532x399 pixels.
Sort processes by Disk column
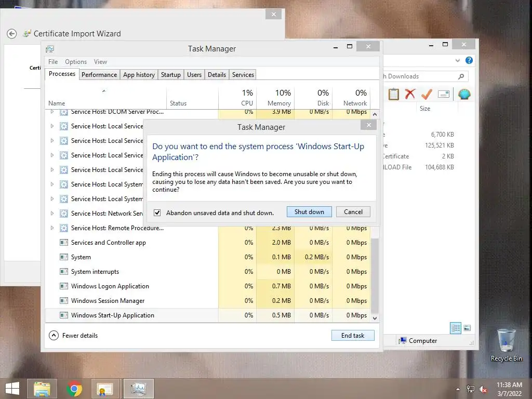pos(313,98)
